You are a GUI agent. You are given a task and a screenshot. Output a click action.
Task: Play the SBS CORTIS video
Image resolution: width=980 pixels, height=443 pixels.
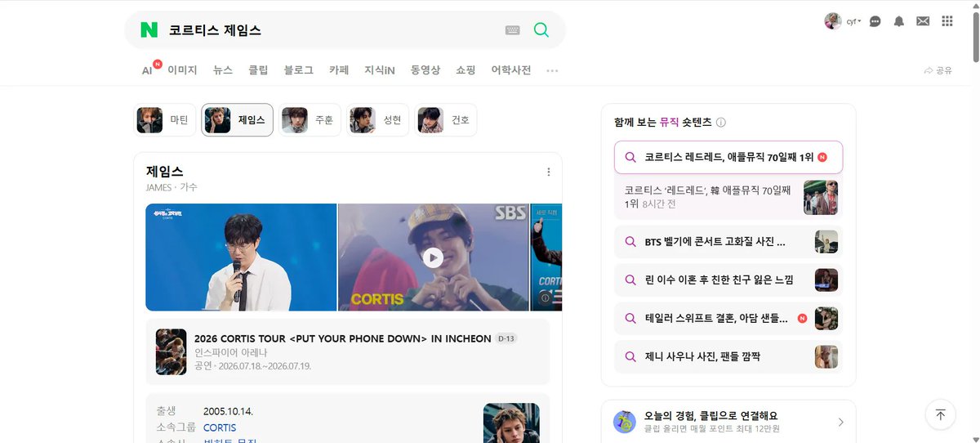[433, 257]
